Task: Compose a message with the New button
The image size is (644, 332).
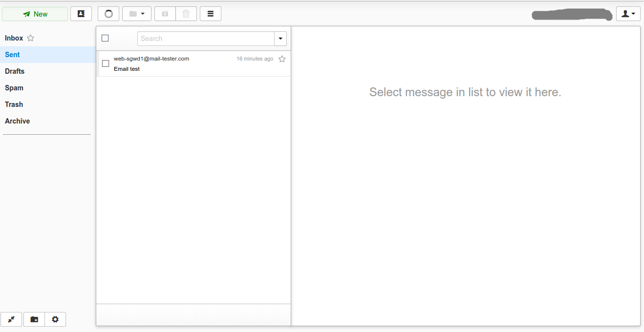Action: pyautogui.click(x=35, y=14)
